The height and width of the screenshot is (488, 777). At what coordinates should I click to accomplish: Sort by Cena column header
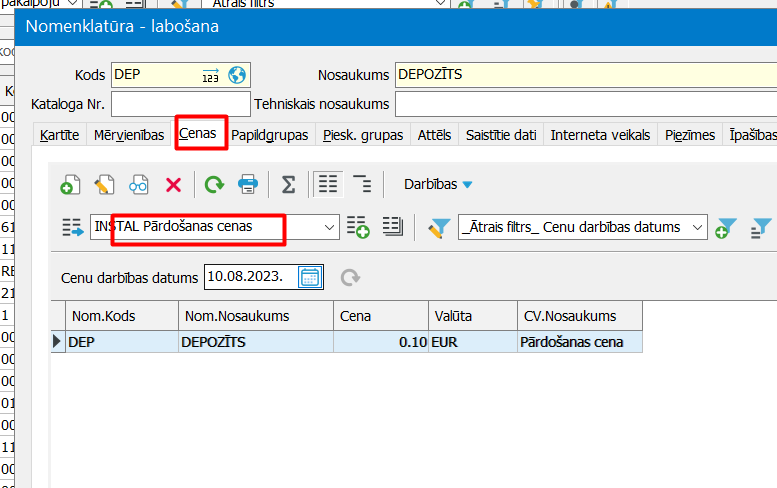(381, 316)
